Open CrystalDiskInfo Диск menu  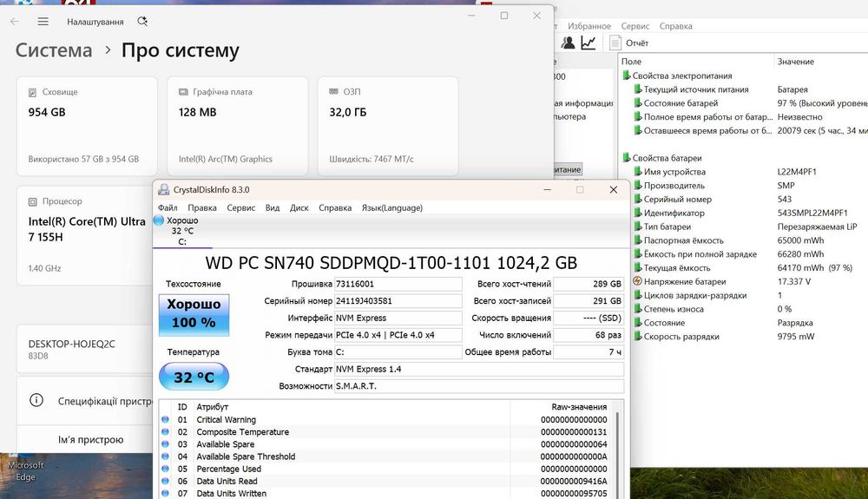coord(299,208)
